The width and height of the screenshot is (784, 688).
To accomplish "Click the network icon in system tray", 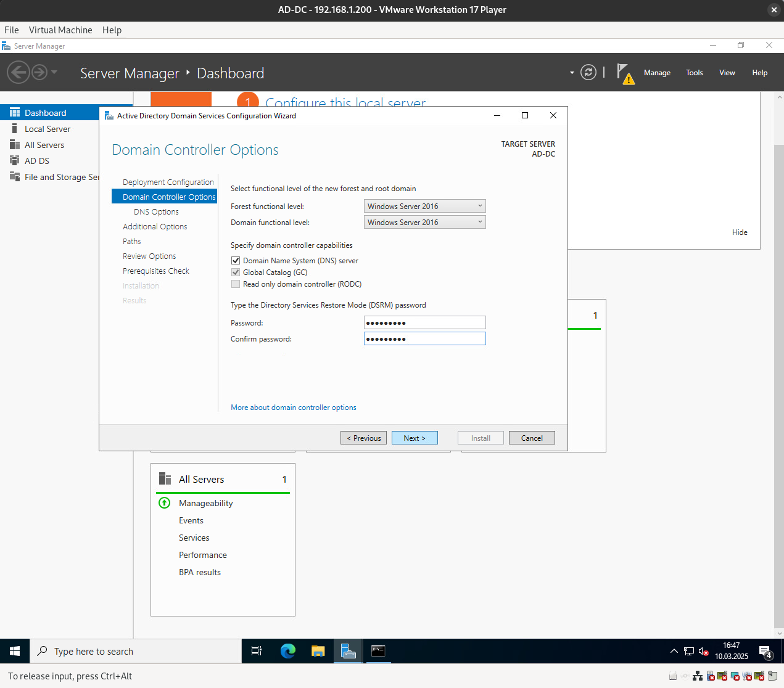I will [689, 651].
